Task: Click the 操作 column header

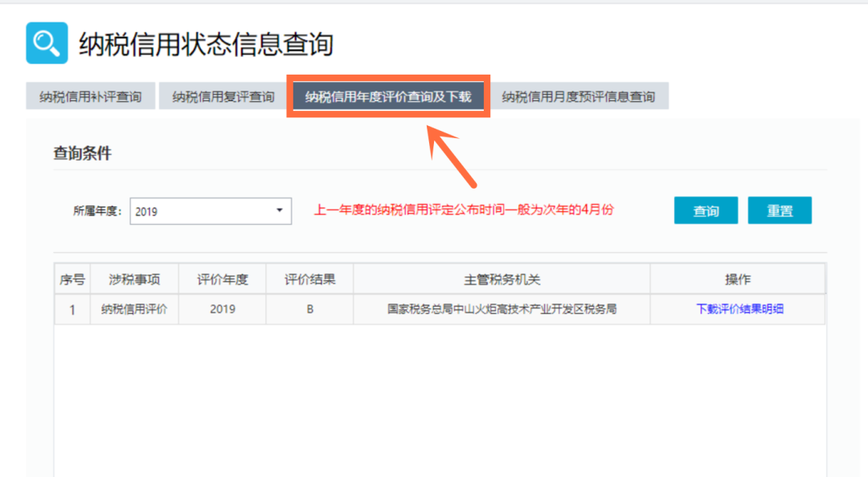Action: click(737, 279)
